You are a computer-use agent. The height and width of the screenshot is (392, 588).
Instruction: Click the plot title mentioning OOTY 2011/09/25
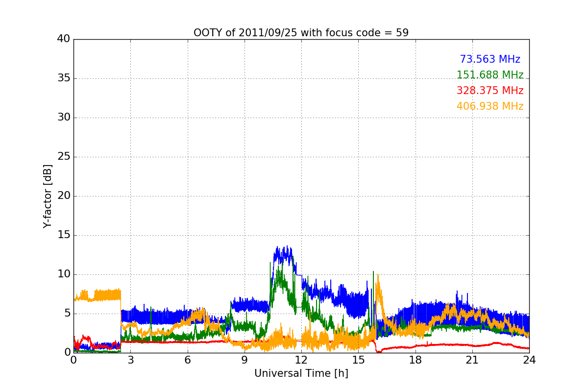click(x=301, y=33)
